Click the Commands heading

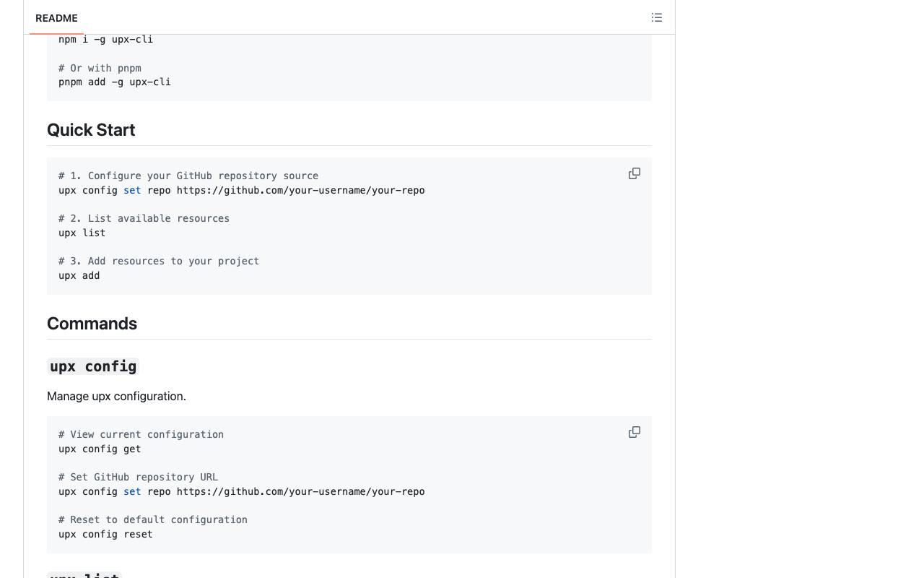pyautogui.click(x=92, y=324)
